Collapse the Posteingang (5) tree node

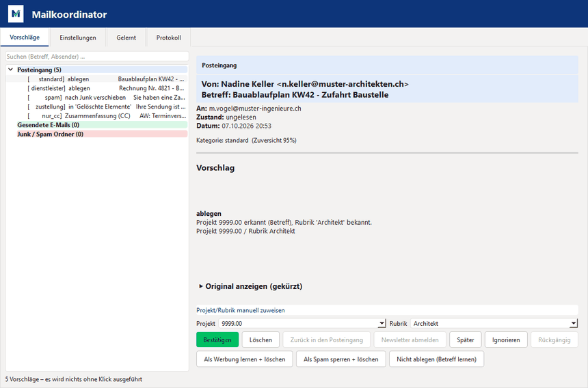(x=10, y=70)
